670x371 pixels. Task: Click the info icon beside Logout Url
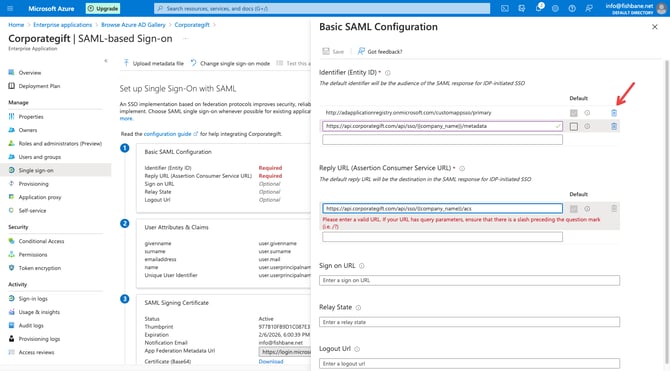tap(357, 349)
